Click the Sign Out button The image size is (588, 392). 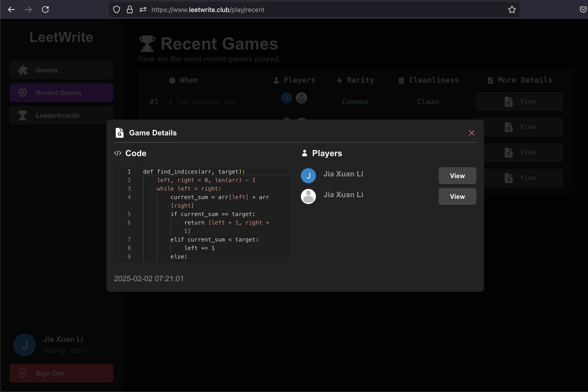click(61, 373)
